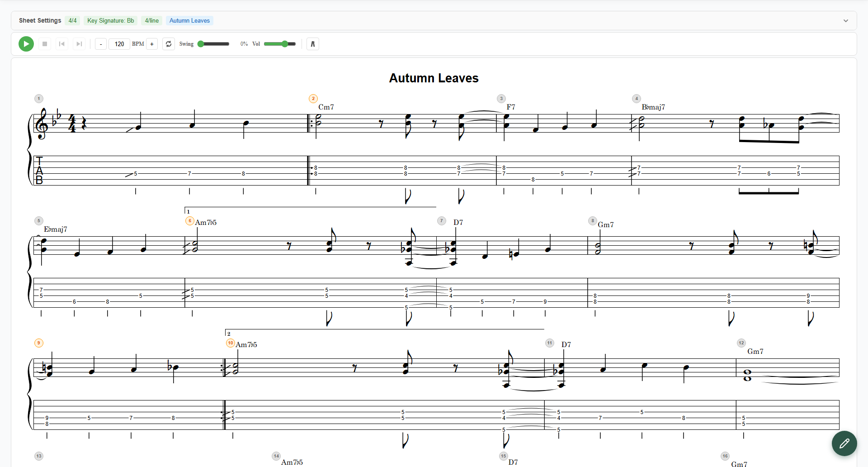868x467 pixels.
Task: Adjust the Vol volume slider
Action: [x=280, y=44]
